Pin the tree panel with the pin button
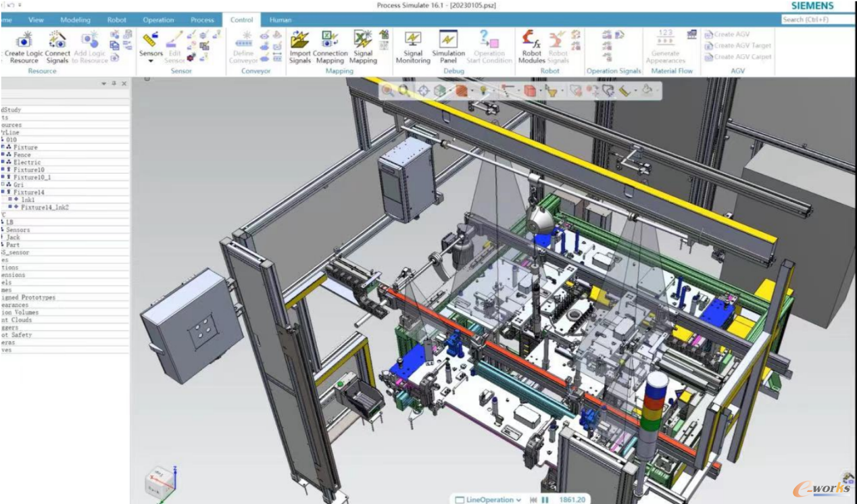This screenshot has width=857, height=504. (114, 84)
